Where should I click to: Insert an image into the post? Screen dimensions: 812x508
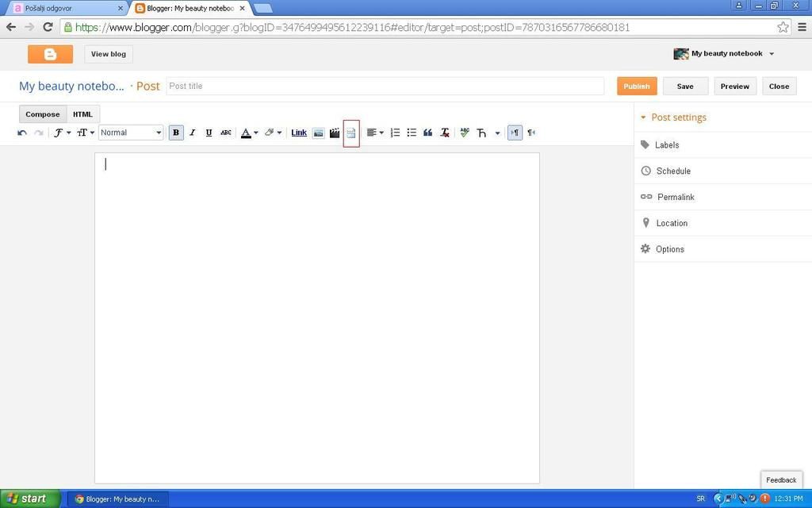click(x=318, y=133)
